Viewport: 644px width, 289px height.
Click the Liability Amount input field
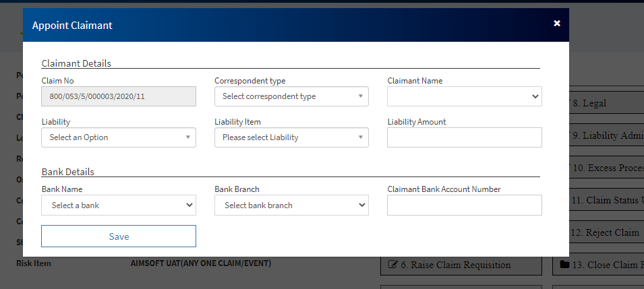tap(464, 137)
